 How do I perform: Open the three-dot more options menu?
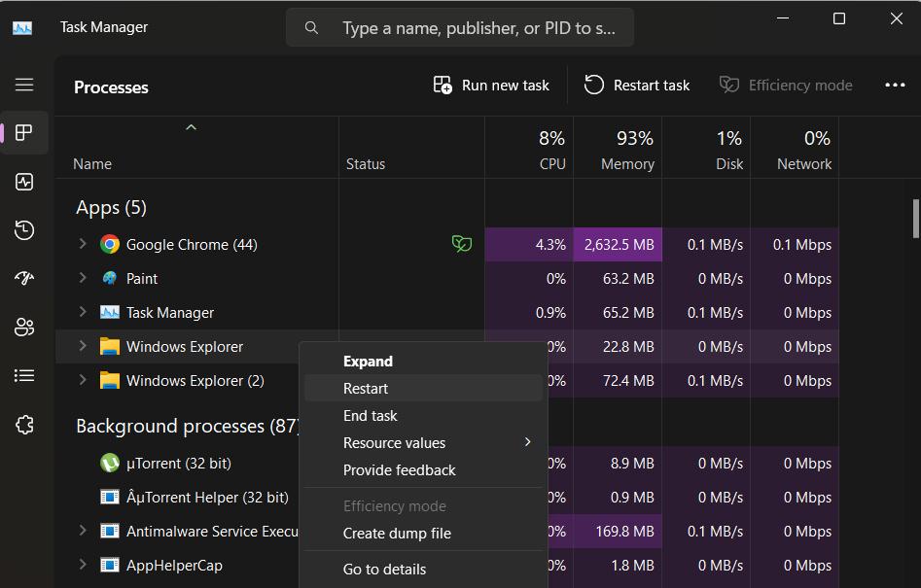tap(895, 86)
